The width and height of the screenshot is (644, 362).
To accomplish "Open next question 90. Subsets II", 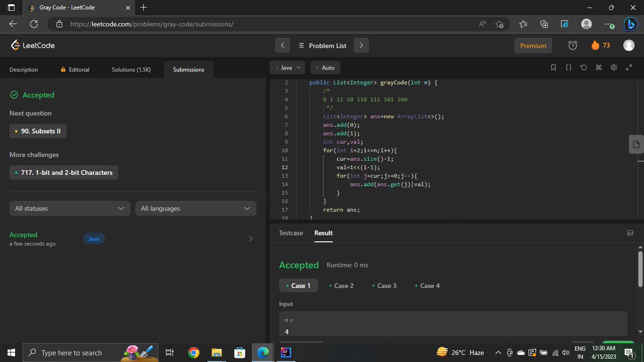I will [38, 131].
